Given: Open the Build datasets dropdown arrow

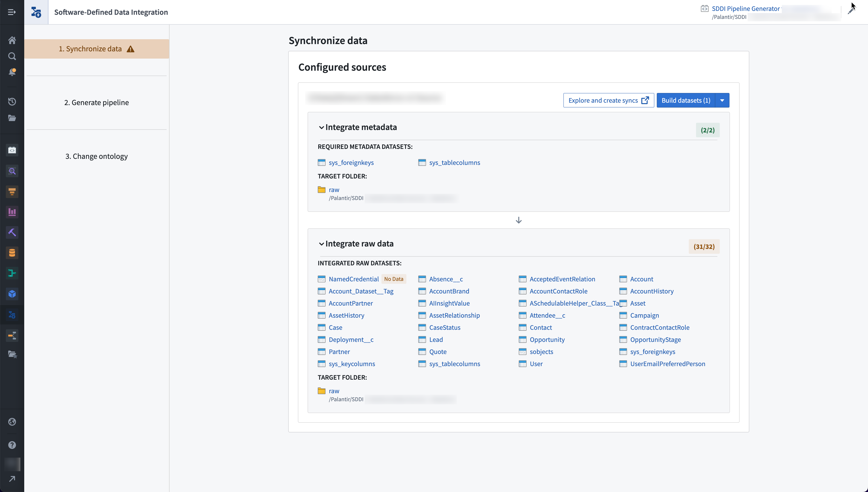Looking at the screenshot, I should point(722,100).
